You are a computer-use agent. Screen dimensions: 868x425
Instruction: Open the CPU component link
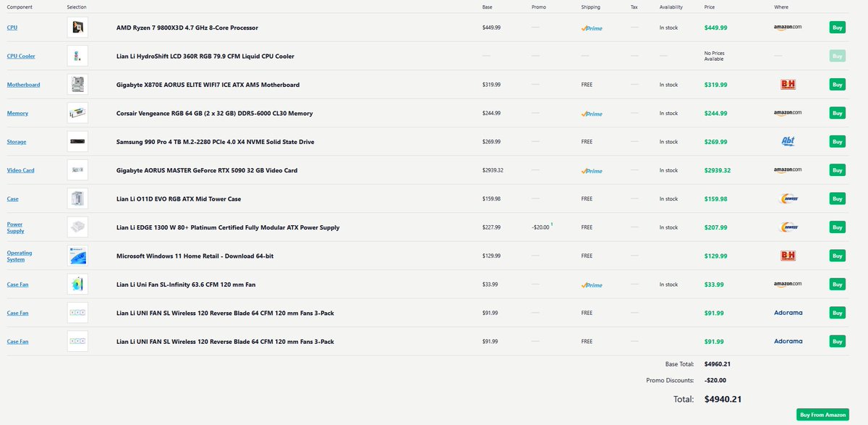12,28
